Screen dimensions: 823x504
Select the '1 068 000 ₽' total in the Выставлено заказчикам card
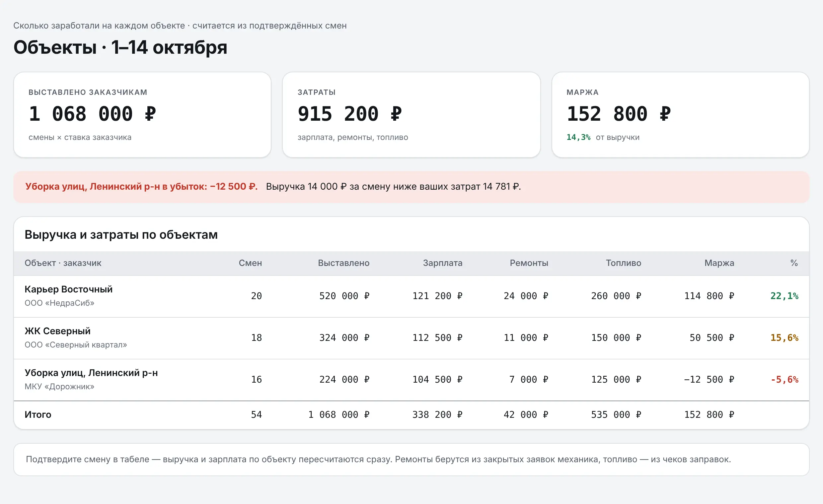[93, 114]
